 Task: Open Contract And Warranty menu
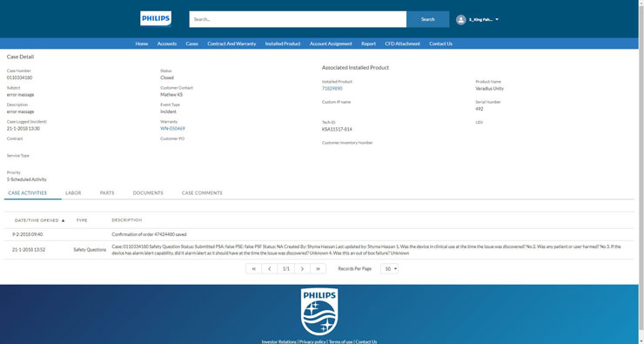click(x=231, y=44)
